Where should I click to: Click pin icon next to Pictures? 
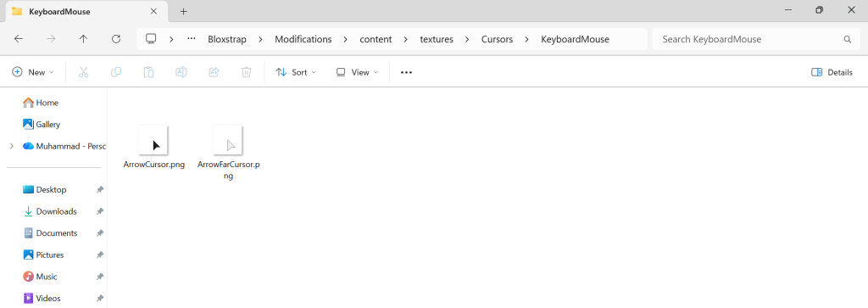pos(100,255)
